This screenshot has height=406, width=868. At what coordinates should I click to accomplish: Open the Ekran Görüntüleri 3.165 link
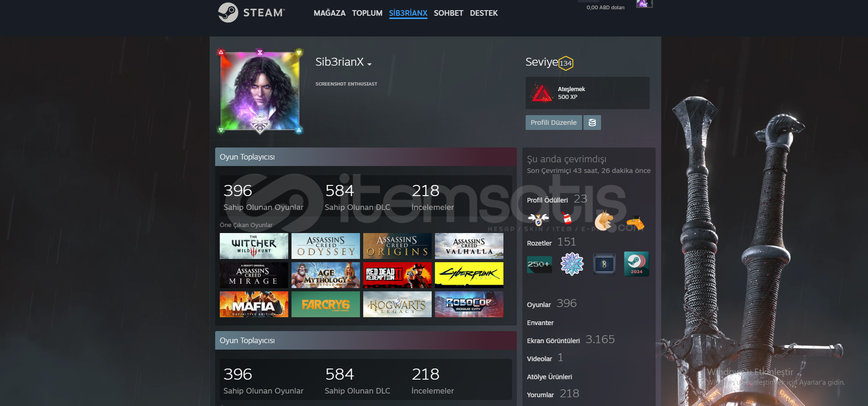(x=570, y=340)
